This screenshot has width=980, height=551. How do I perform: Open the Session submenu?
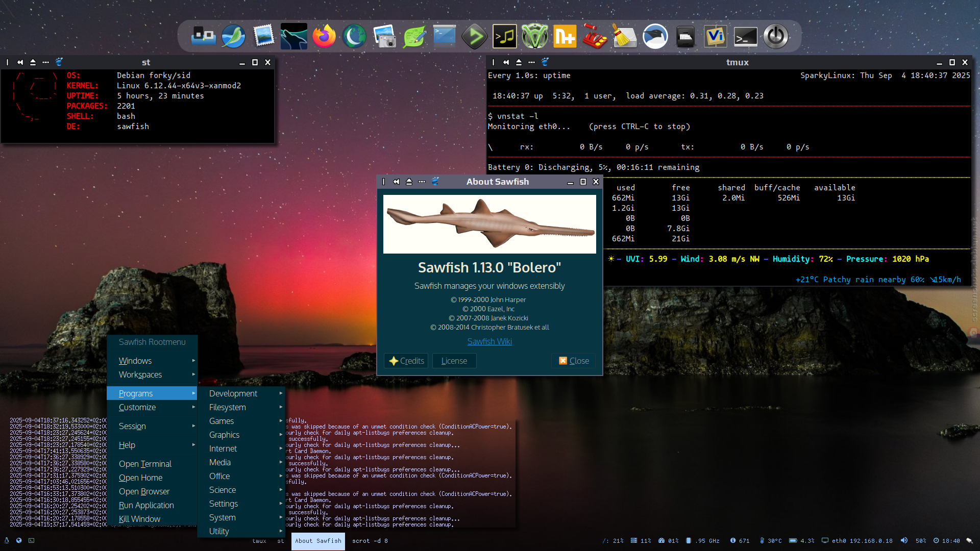point(152,426)
